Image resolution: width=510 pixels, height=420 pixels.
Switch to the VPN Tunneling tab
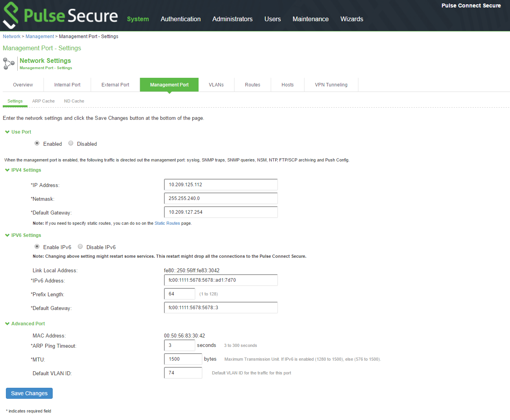pyautogui.click(x=331, y=85)
